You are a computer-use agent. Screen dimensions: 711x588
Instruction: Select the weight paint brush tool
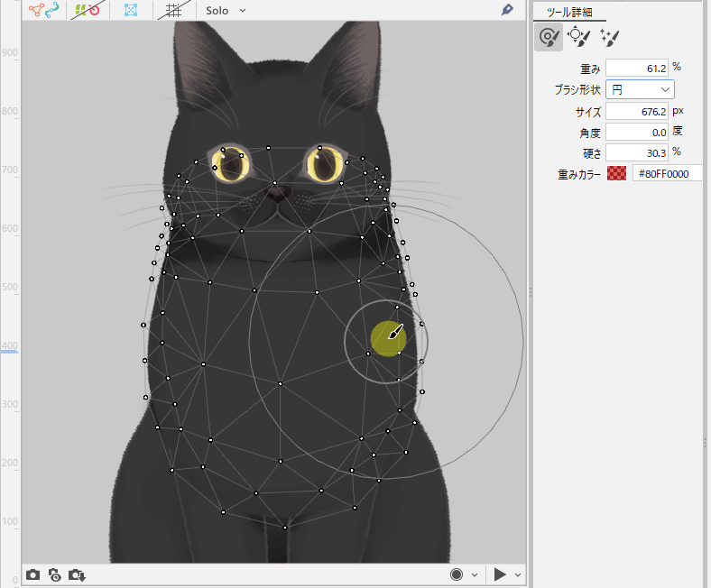(x=548, y=37)
